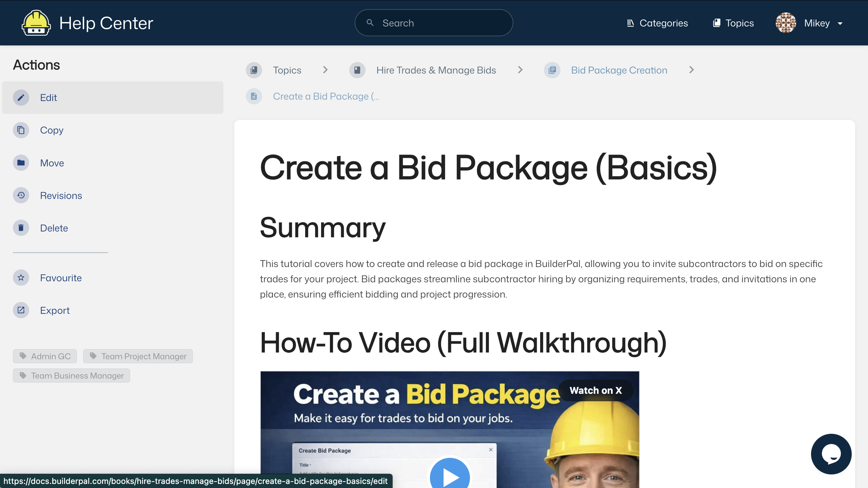Open the Bid Package Creation breadcrumb link
The height and width of the screenshot is (488, 868).
tap(619, 70)
